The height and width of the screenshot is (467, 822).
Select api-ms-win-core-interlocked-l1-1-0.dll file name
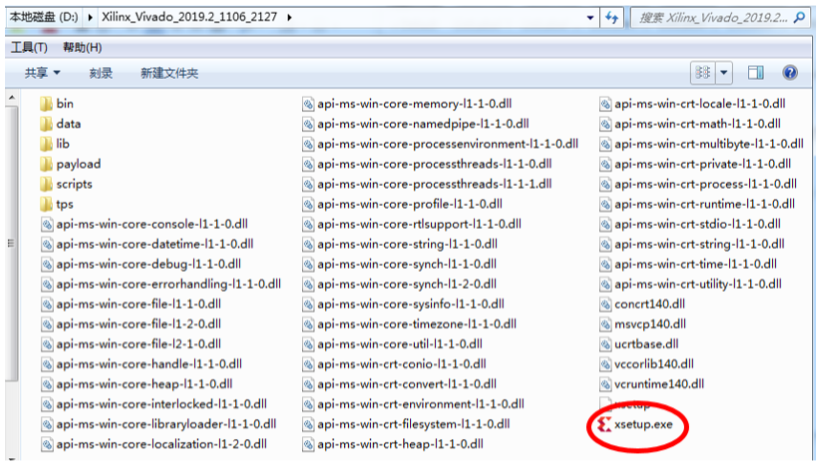161,404
